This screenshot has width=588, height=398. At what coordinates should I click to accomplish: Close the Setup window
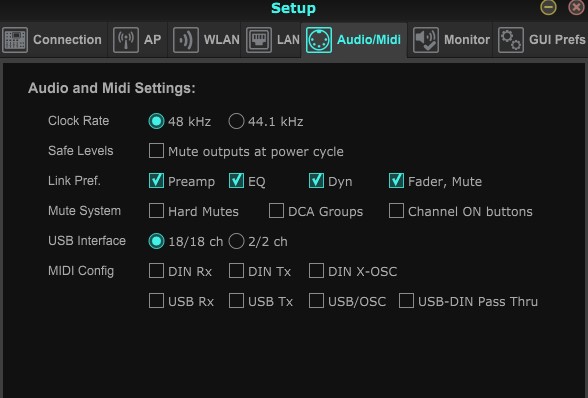[577, 7]
